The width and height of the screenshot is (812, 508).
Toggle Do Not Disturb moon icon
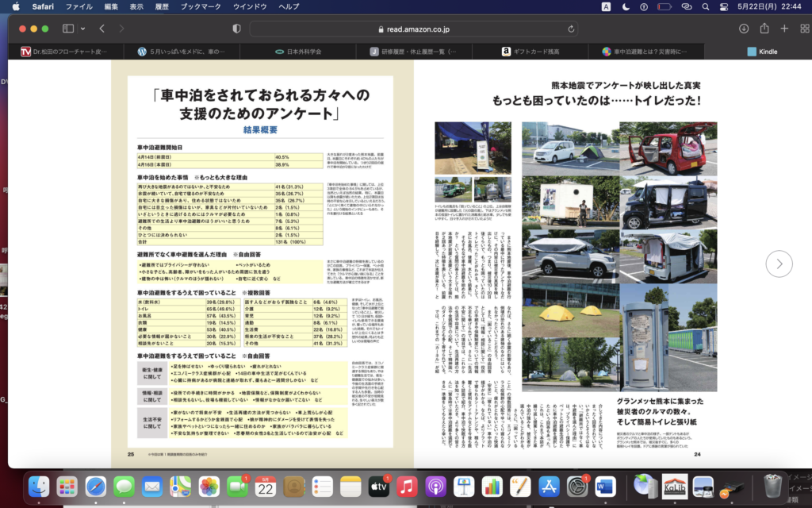coord(626,6)
